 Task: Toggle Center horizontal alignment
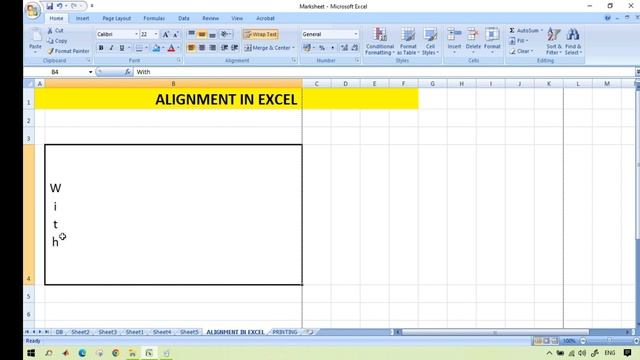click(x=202, y=48)
